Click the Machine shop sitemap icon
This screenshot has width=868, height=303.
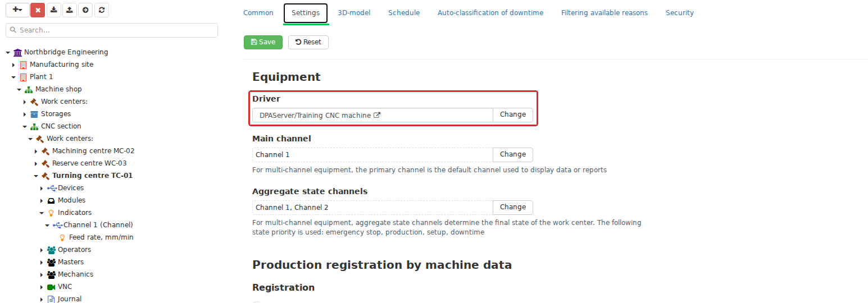tap(29, 89)
